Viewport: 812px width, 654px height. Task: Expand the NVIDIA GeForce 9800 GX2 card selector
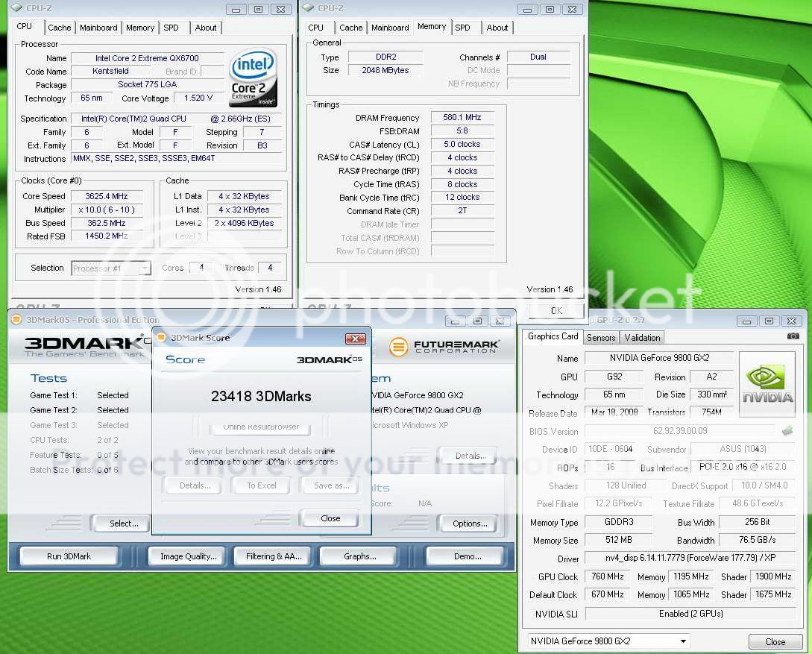(x=684, y=641)
